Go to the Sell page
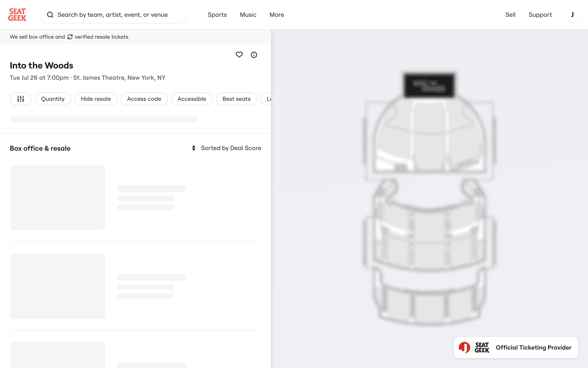 click(510, 15)
